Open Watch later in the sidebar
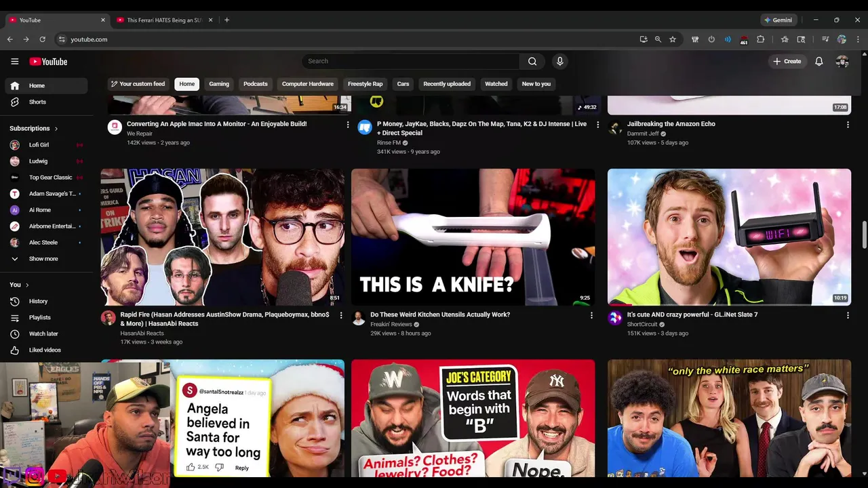Image resolution: width=868 pixels, height=488 pixels. pyautogui.click(x=46, y=333)
